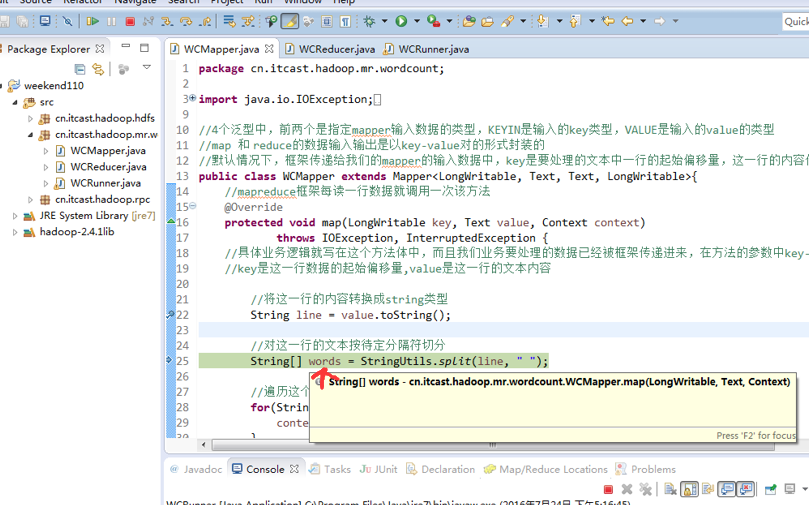Screen dimensions: 809x505
Task: Click the Open Type icon
Action: click(469, 21)
